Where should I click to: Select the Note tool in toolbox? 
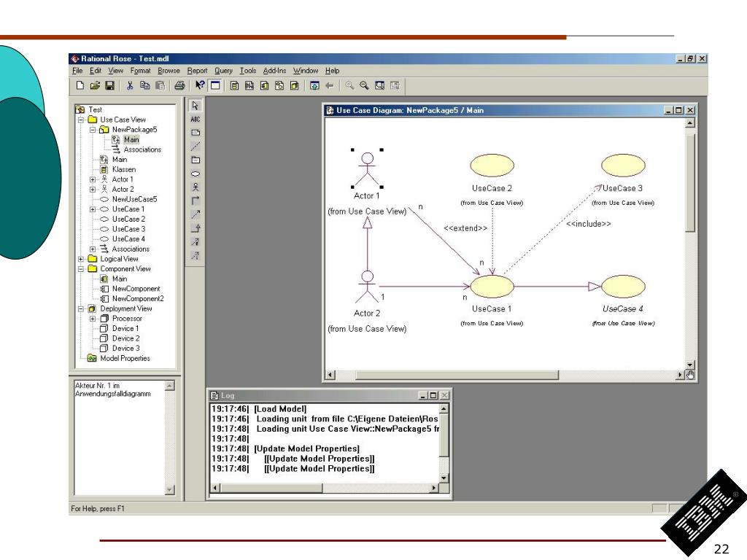pos(196,133)
